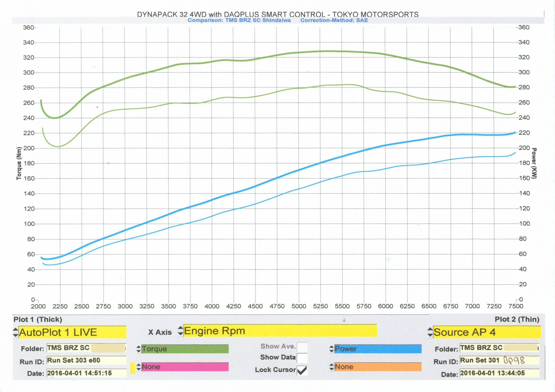Click the Engine Rpm X Axis stepper arrows

[x=180, y=331]
